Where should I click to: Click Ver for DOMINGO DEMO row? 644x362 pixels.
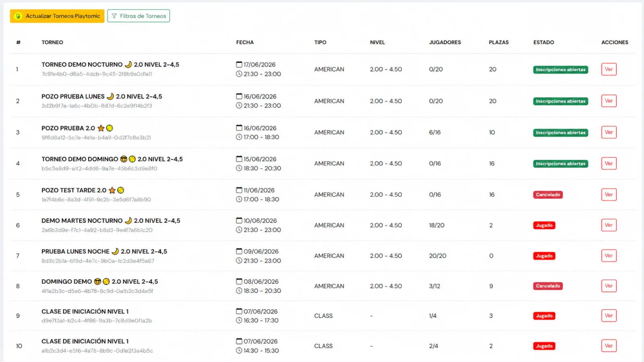(609, 286)
